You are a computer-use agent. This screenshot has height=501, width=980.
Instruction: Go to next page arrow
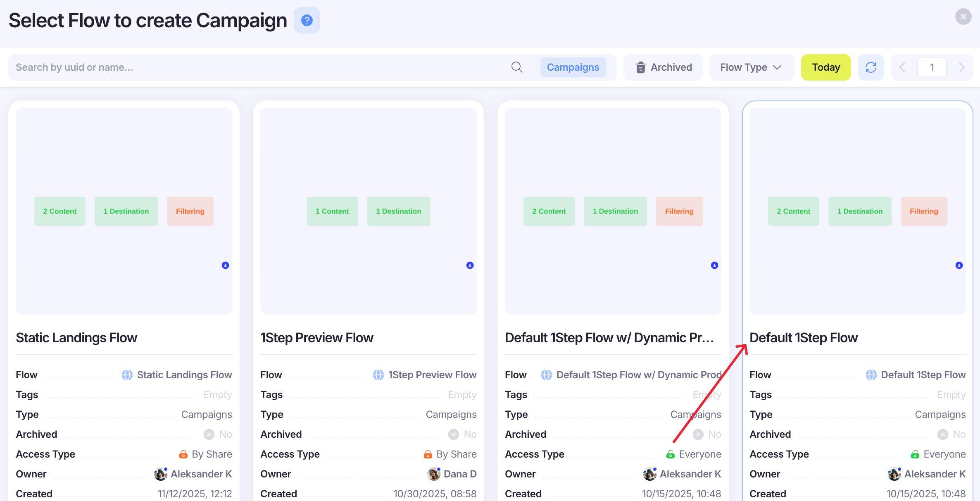(x=961, y=67)
